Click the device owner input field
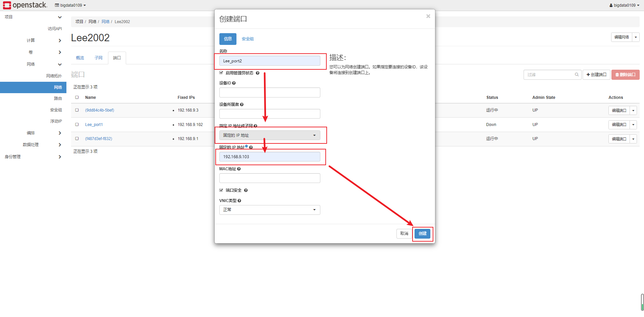This screenshot has height=317, width=644. coord(270,114)
